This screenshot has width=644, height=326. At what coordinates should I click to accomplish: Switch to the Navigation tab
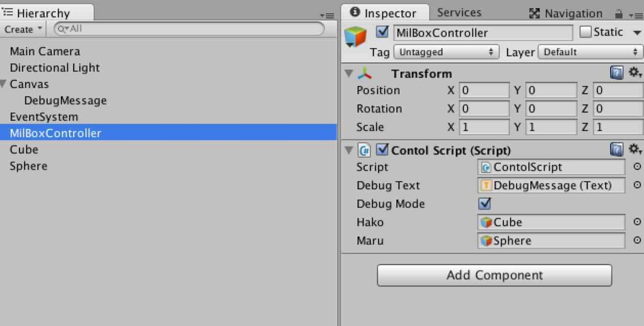click(565, 14)
